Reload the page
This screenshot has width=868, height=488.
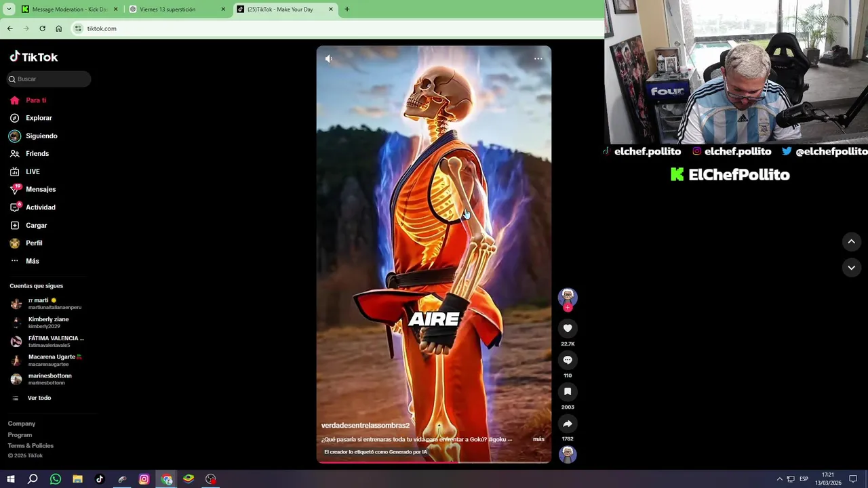point(42,28)
